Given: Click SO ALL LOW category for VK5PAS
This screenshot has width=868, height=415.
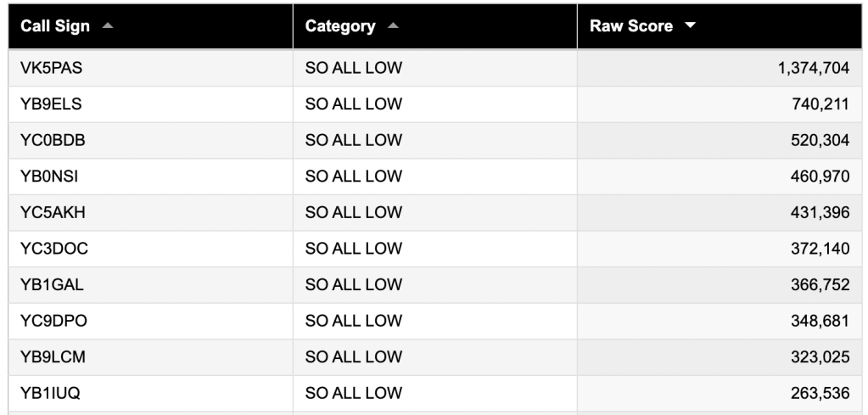Looking at the screenshot, I should coord(353,69).
